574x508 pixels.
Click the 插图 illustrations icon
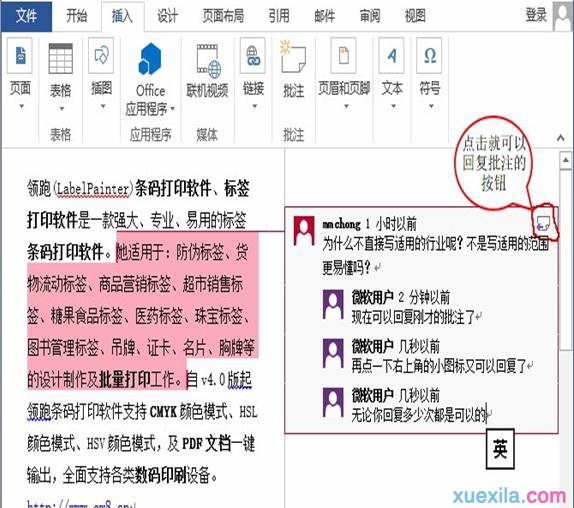pos(101,56)
